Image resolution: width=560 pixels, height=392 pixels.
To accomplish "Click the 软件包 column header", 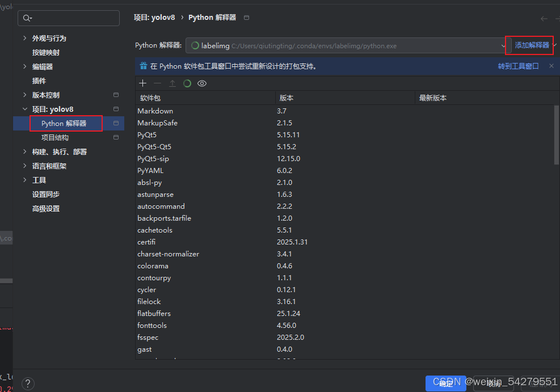I will [x=205, y=98].
